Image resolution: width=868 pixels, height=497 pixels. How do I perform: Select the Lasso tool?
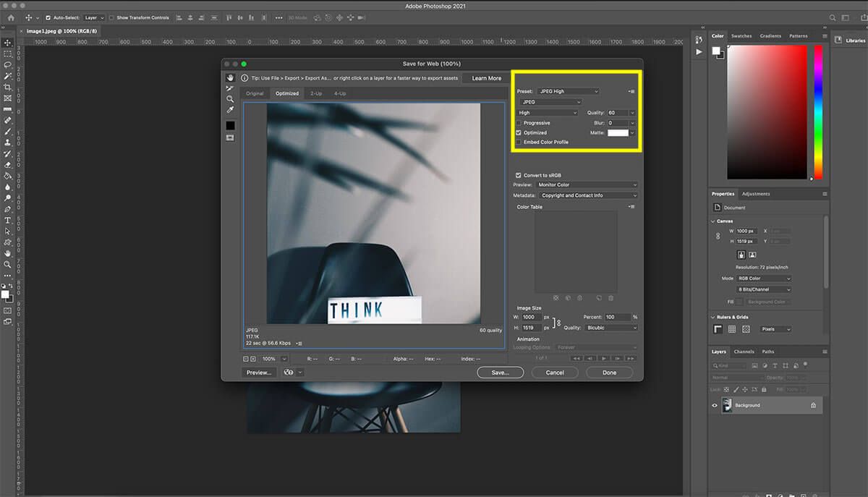7,64
